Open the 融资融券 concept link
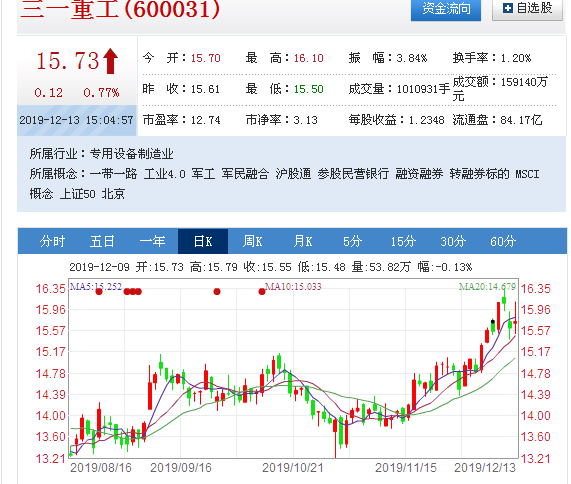Image resolution: width=571 pixels, height=484 pixels. coord(419,174)
